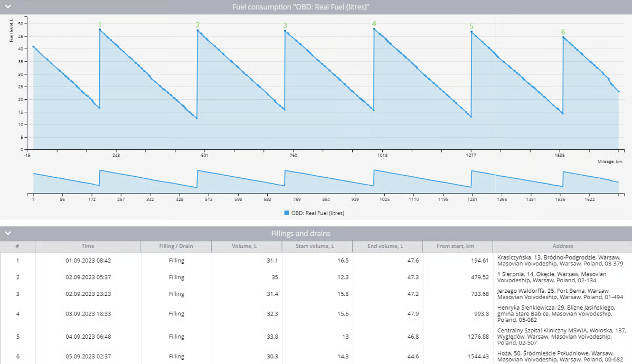The image size is (632, 364).
Task: Open the Jerzego Waldorffa, 25 address entry
Action: coord(560,294)
